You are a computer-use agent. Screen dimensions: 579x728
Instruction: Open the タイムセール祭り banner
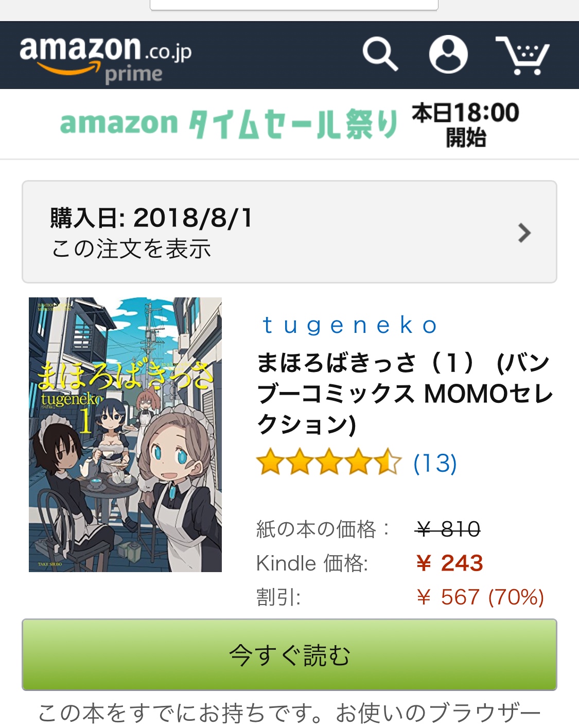point(229,124)
